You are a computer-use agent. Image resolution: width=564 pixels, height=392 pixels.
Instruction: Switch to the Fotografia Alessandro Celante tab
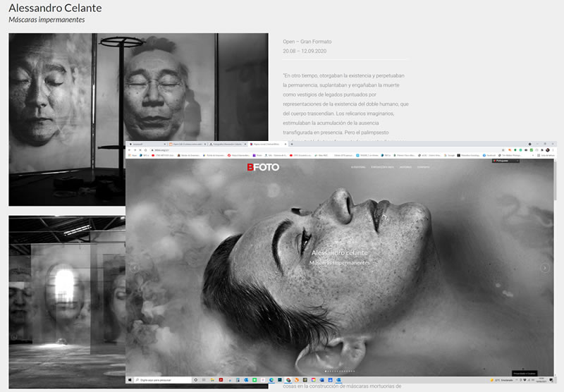point(228,144)
